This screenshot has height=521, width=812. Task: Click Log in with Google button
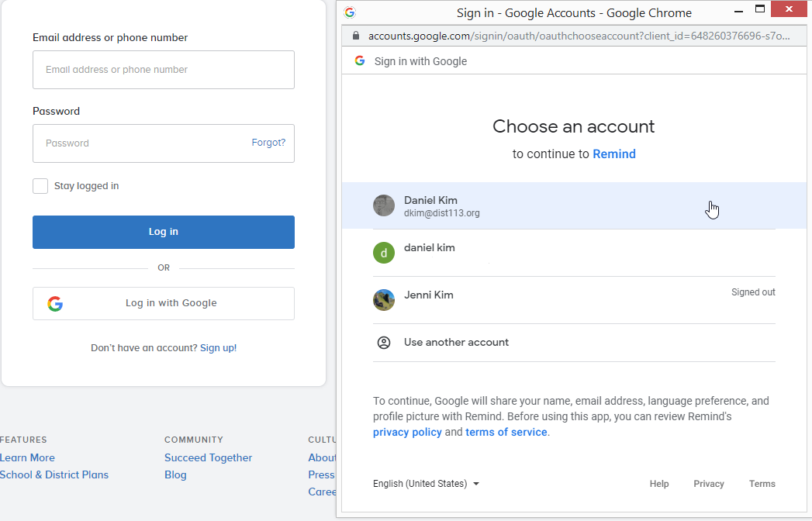click(164, 303)
